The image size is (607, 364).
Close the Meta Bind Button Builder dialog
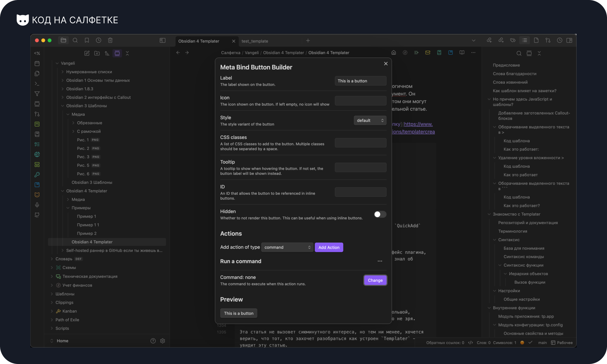tap(386, 64)
